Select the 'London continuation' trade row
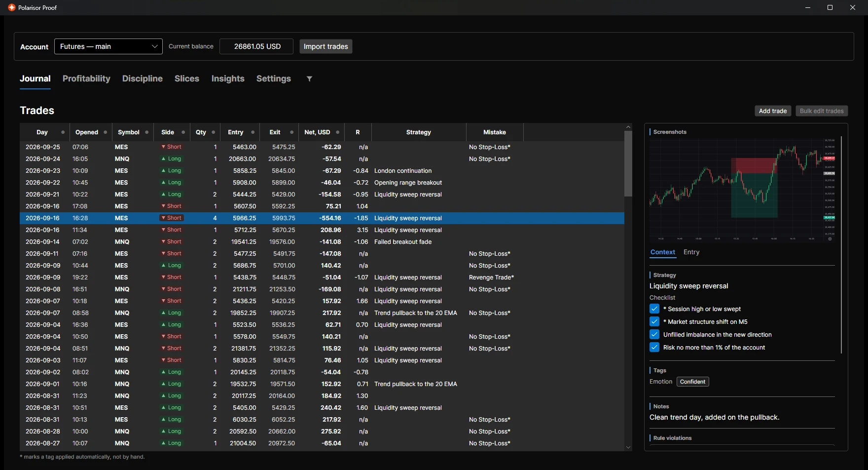Image resolution: width=868 pixels, height=470 pixels. [322, 171]
